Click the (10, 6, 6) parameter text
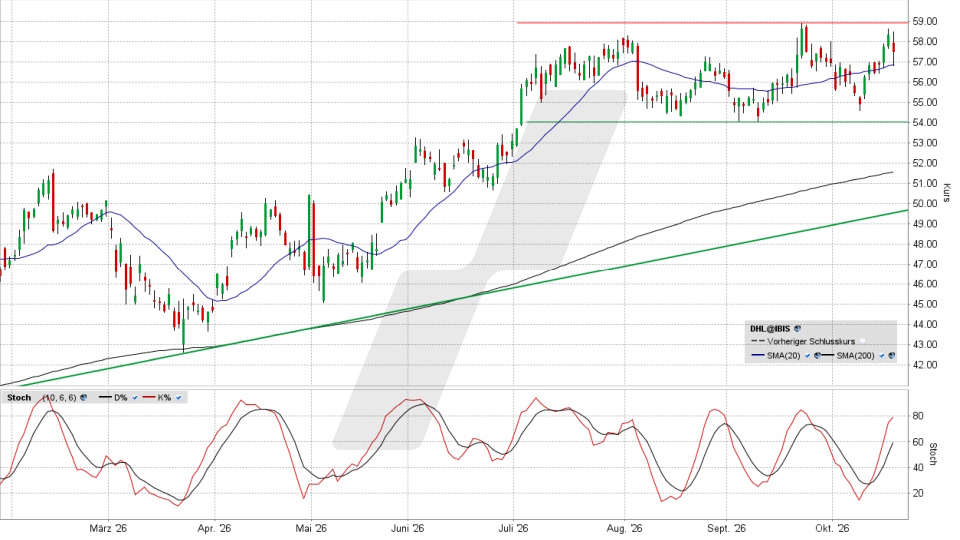Screen dimensions: 960x540 (x=59, y=398)
